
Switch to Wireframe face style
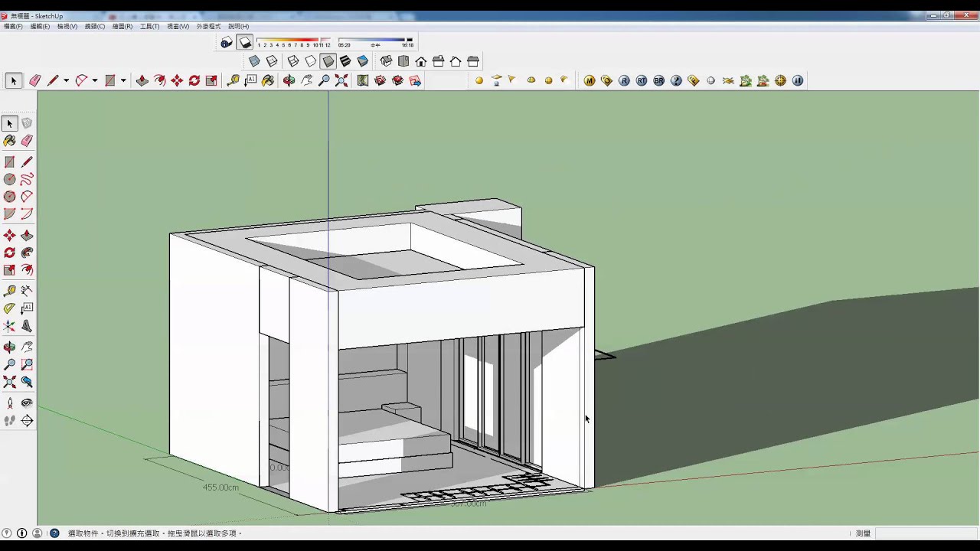point(293,61)
